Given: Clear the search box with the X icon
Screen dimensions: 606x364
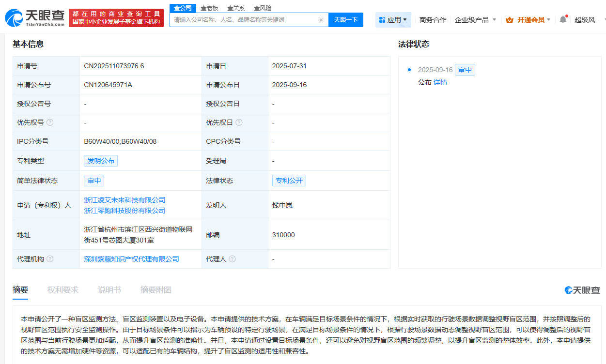Looking at the screenshot, I should point(321,20).
